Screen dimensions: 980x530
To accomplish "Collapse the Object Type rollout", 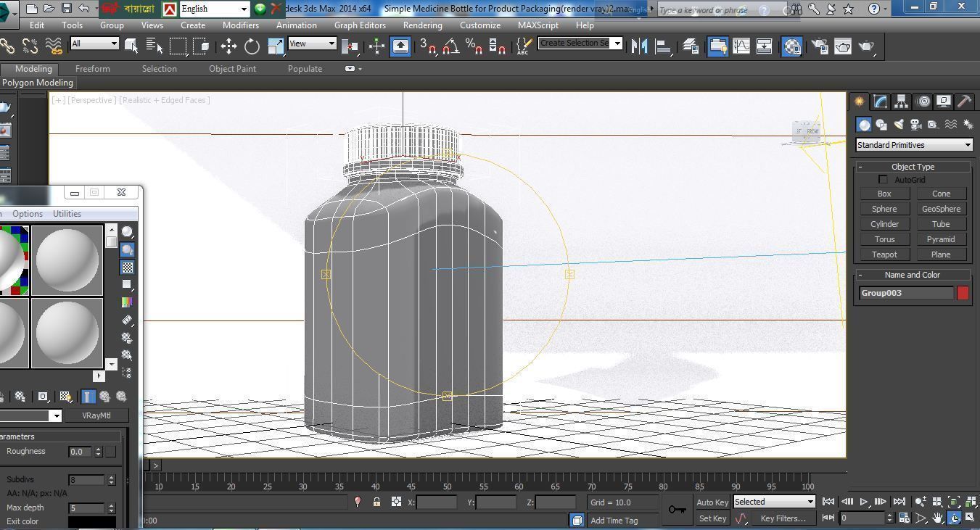I will point(913,167).
